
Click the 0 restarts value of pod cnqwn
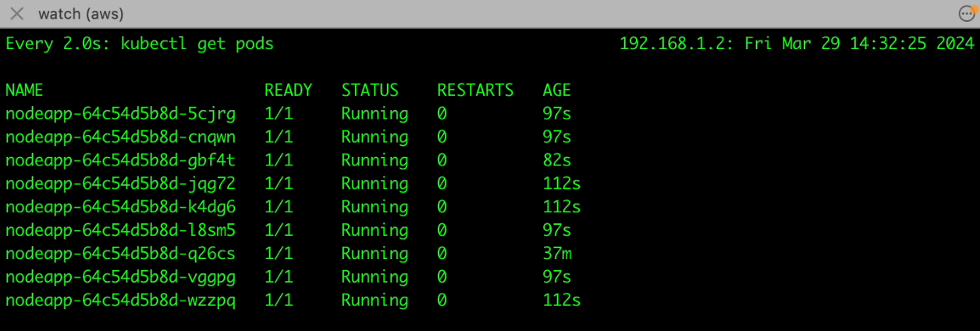tap(442, 137)
